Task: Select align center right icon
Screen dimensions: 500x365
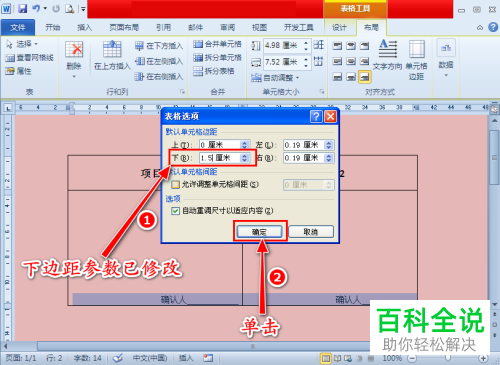Action: click(365, 61)
